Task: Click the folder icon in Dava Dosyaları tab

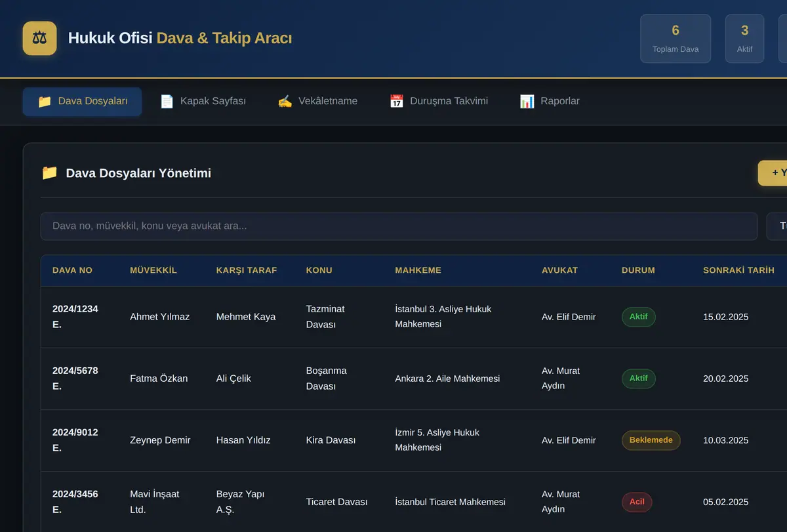Action: coord(45,102)
